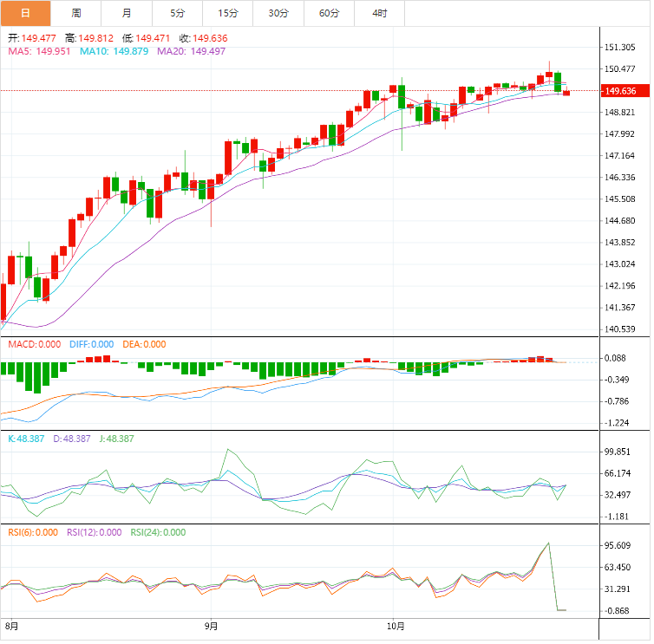
Task: Open the 60分 timeframe tab
Action: 329,13
